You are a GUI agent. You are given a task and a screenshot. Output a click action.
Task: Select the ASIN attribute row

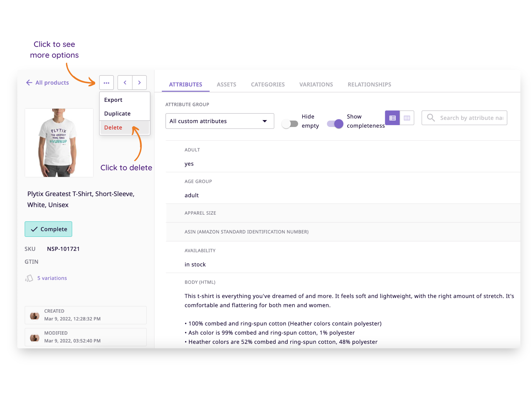[343, 232]
